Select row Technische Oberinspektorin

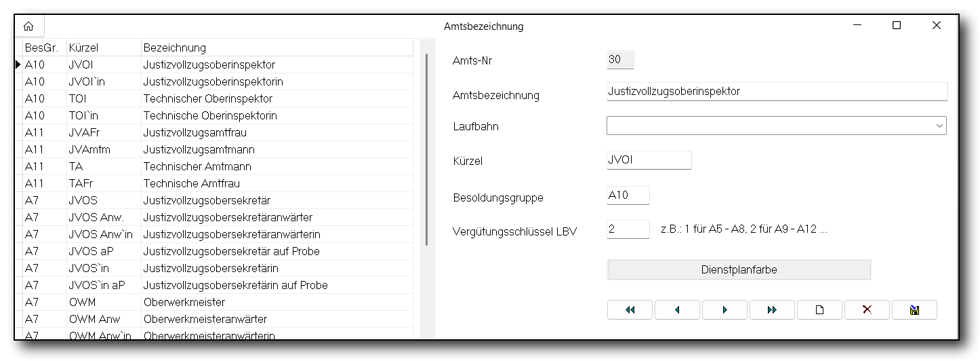click(217, 115)
